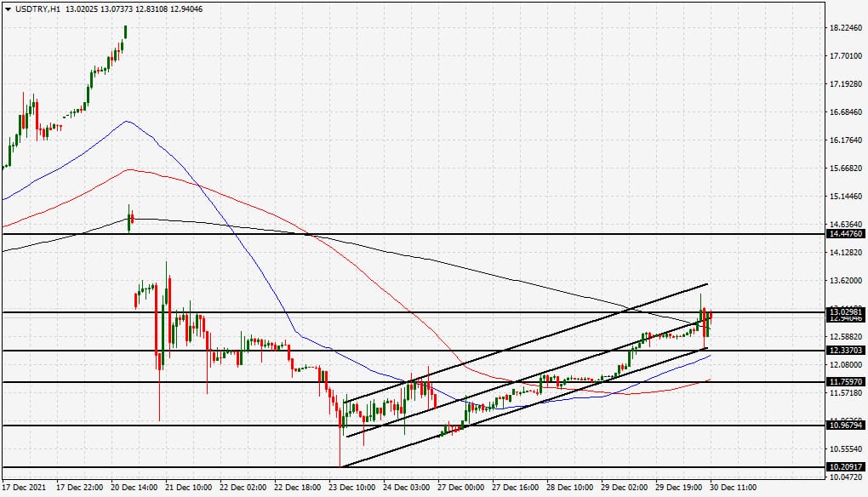Screen dimensions: 868x497
Task: Click the 17 Dec 2021 time axis label
Action: 25,488
